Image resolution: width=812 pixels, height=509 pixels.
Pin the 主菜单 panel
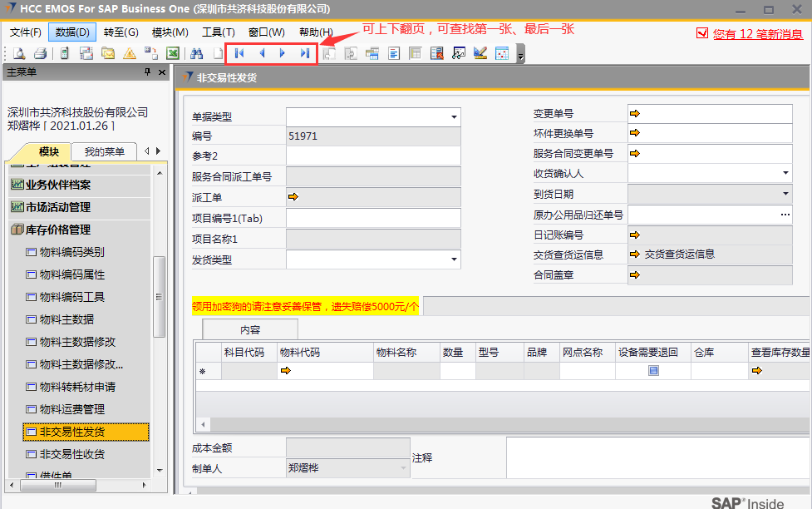click(x=148, y=72)
